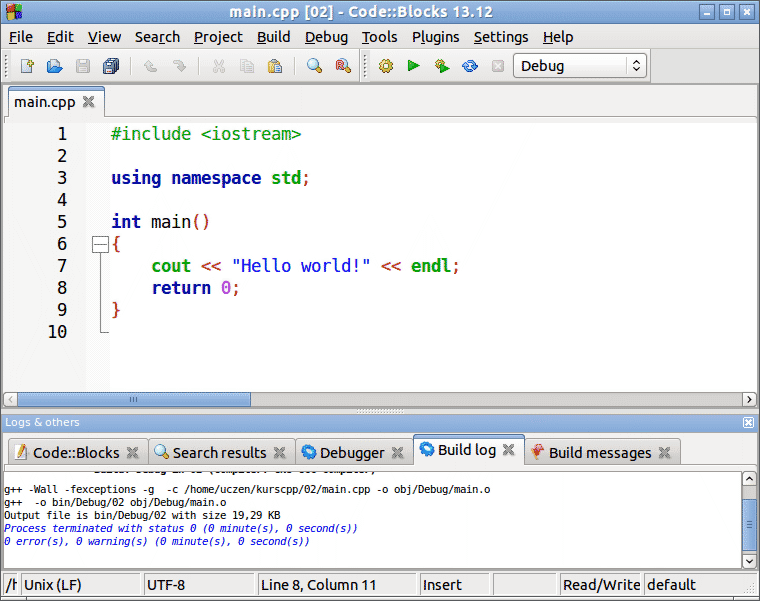This screenshot has height=601, width=760.
Task: Open the Debug build target dropdown
Action: tap(580, 66)
